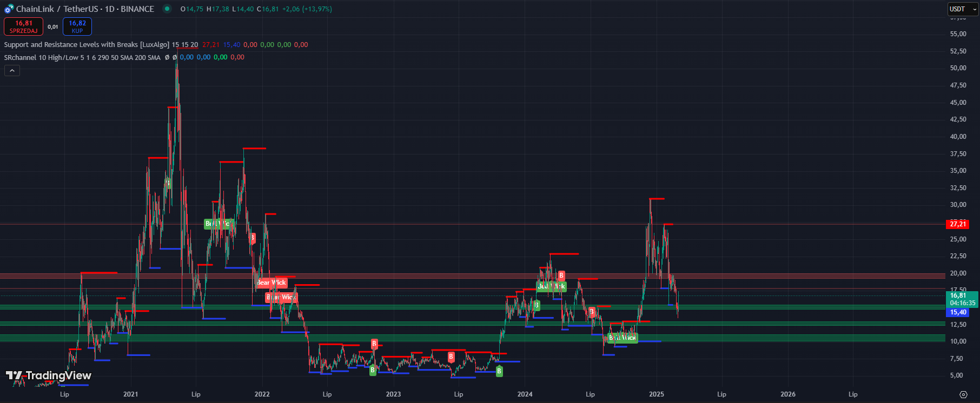
Task: Click the green market status dot
Action: click(167, 9)
